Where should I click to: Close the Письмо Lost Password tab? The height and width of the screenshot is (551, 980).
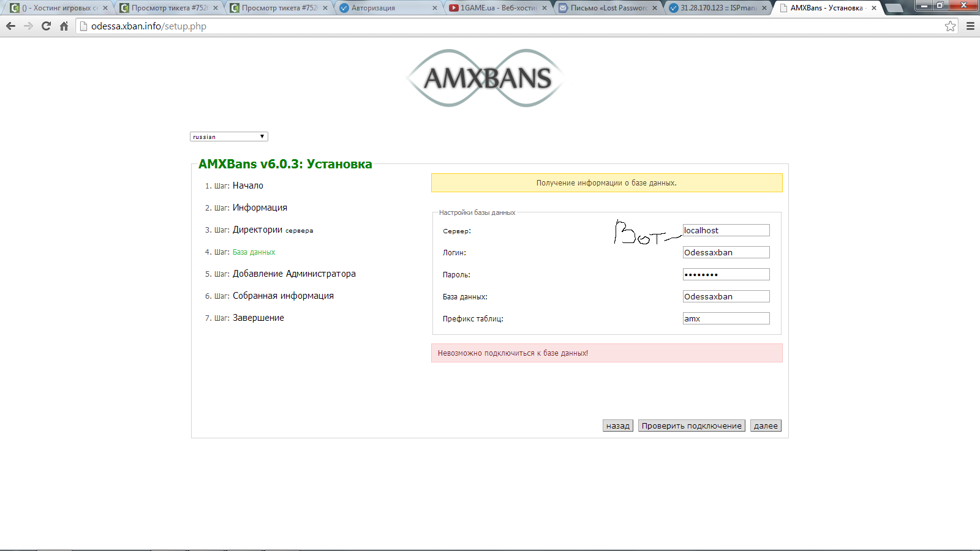[x=655, y=8]
